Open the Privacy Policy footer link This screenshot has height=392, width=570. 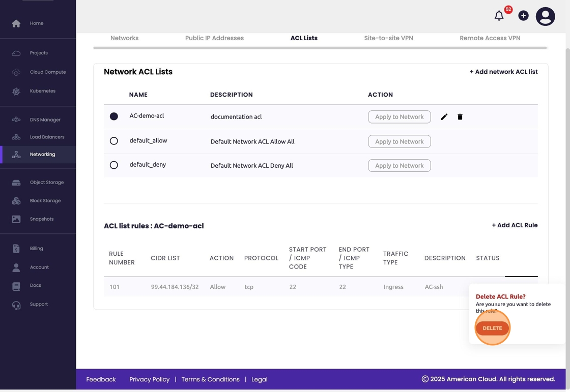[149, 379]
